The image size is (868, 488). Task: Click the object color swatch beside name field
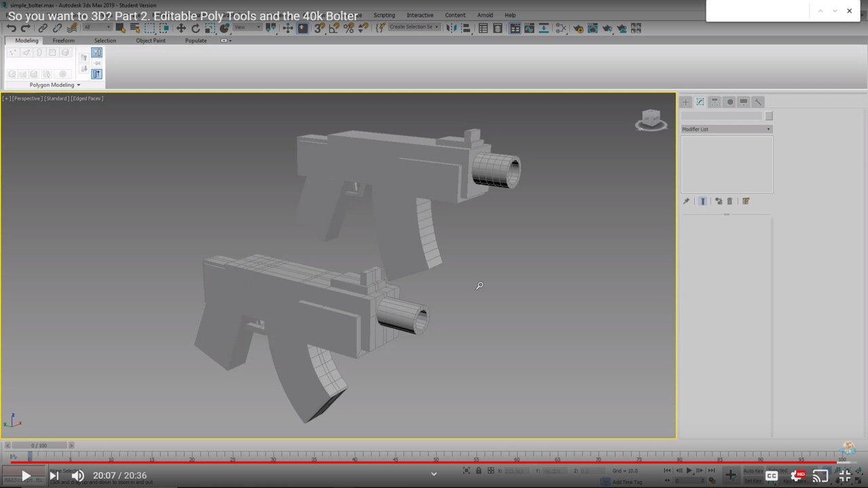point(769,116)
